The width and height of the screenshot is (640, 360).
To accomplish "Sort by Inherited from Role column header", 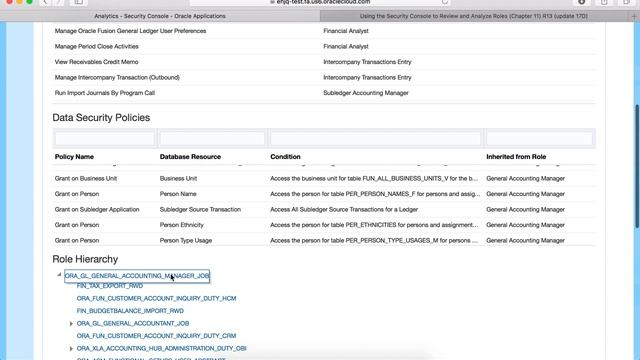I will click(516, 157).
